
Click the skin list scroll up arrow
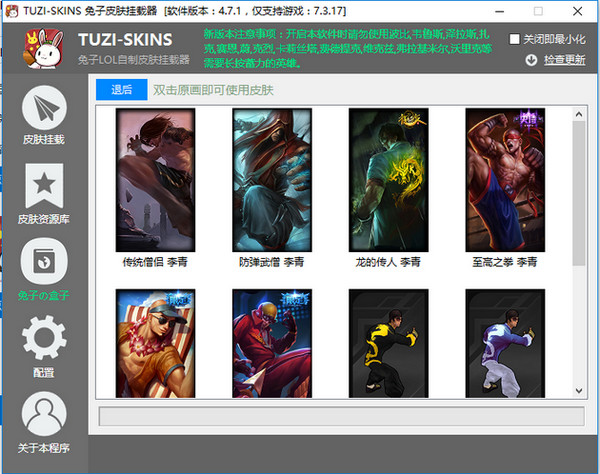[579, 114]
